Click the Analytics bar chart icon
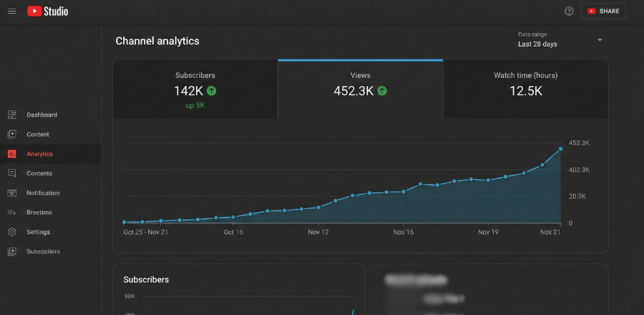Screen dimensions: 644x315 [x=12, y=154]
